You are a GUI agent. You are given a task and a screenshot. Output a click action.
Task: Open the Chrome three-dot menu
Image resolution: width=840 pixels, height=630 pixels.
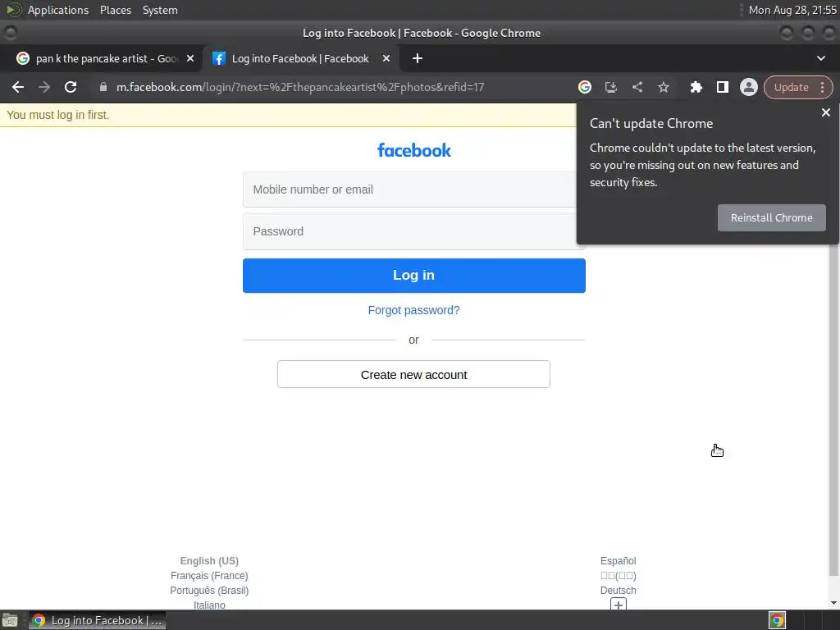822,87
